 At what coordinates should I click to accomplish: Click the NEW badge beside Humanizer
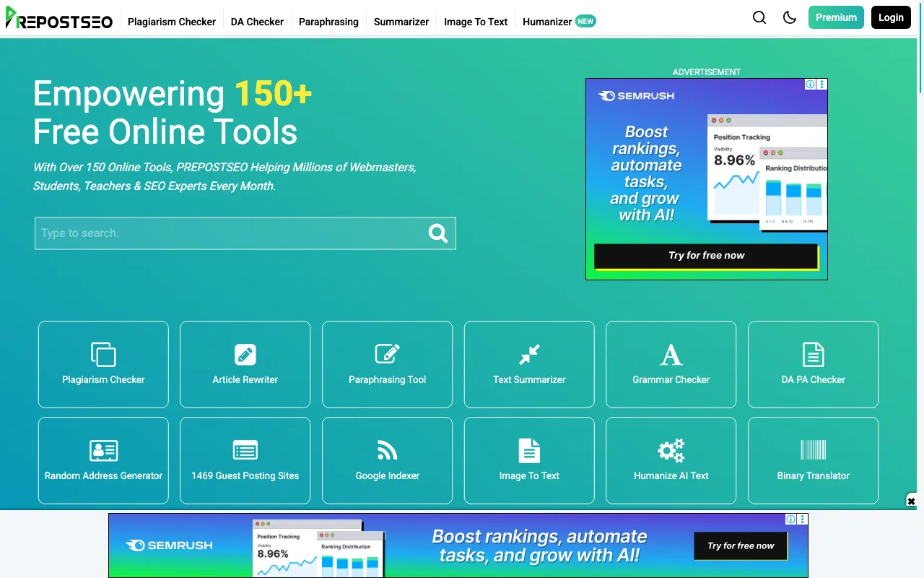585,21
